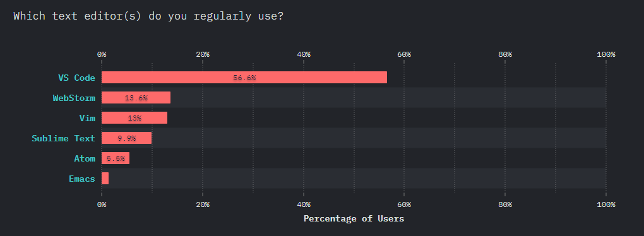Viewport: 644px width, 236px height.
Task: Click the top 60% axis tick label
Action: [404, 55]
